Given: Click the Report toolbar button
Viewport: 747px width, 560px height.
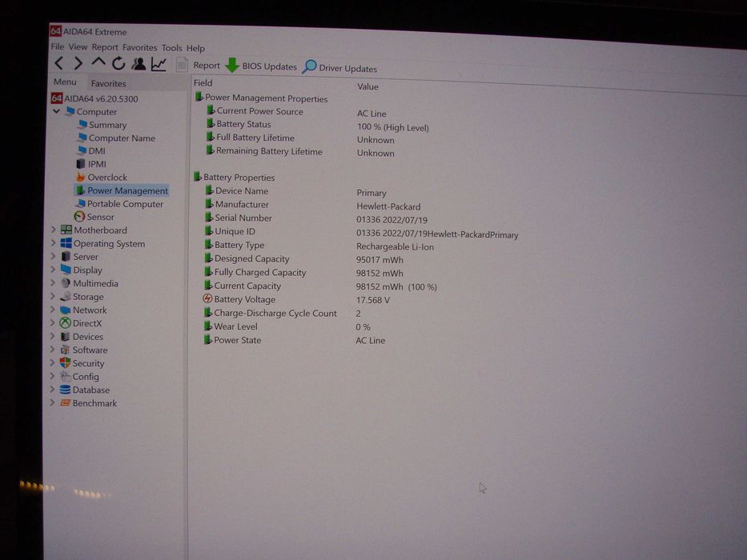Looking at the screenshot, I should click(x=199, y=66).
